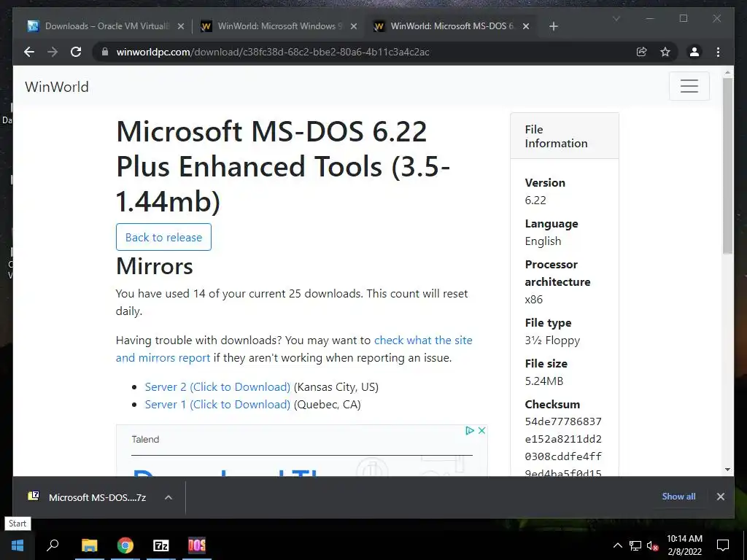Click the file type value 3½ Floppy
The image size is (747, 560).
click(x=552, y=341)
